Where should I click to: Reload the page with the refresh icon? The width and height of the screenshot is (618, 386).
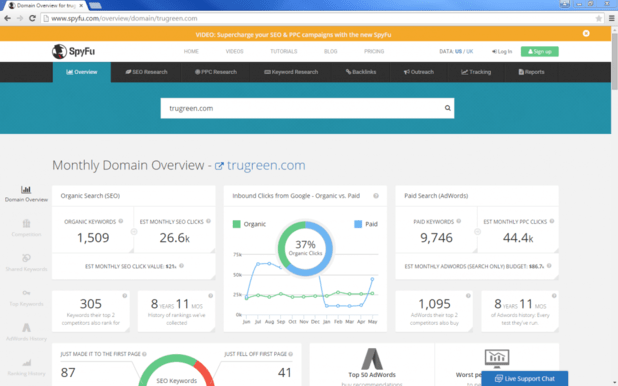click(32, 18)
